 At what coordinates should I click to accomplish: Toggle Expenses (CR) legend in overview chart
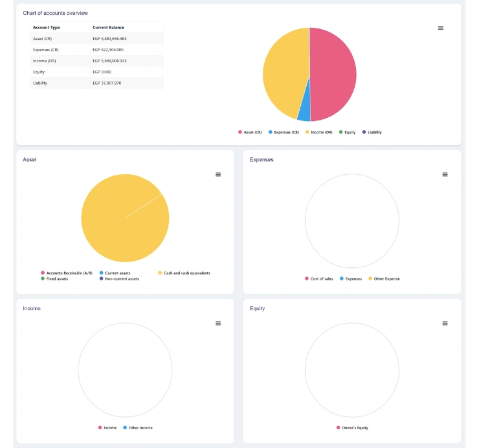click(285, 132)
